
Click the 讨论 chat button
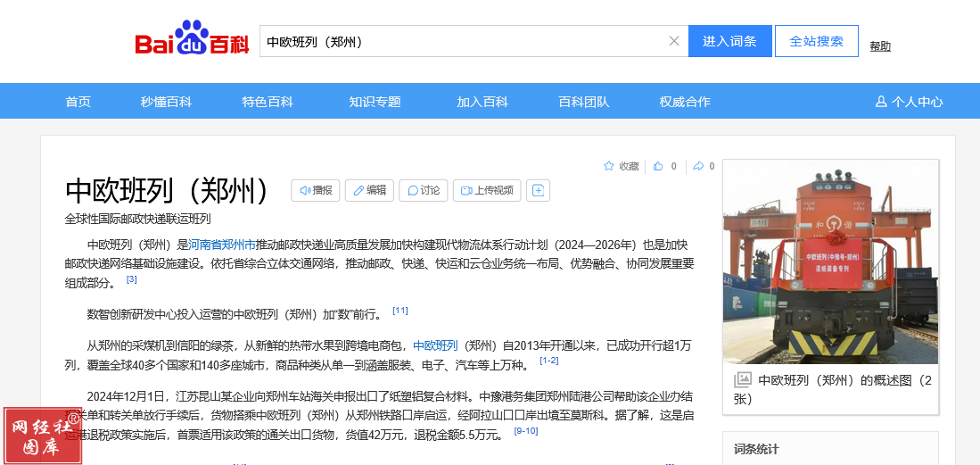click(x=424, y=190)
